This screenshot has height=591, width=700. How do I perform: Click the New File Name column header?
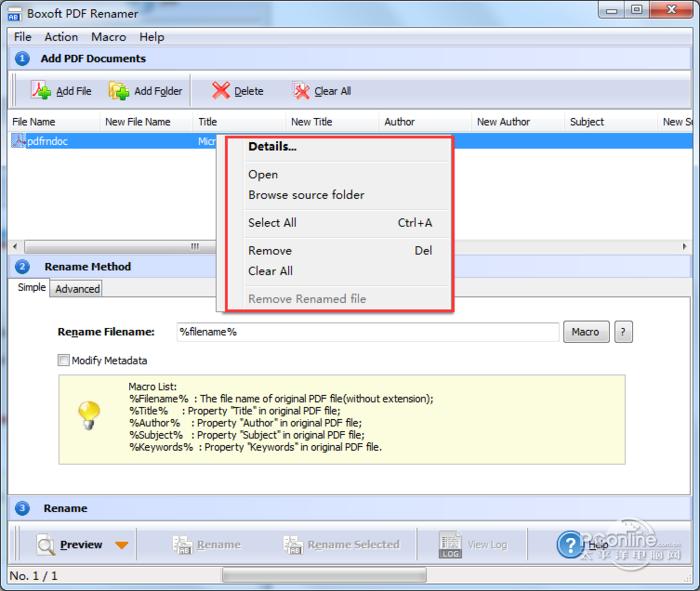point(147,122)
